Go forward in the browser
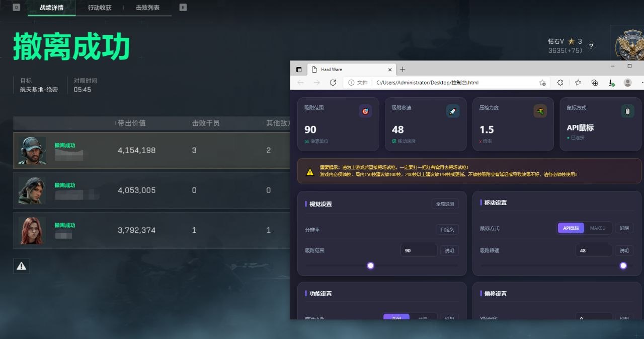This screenshot has width=644, height=339. 316,83
